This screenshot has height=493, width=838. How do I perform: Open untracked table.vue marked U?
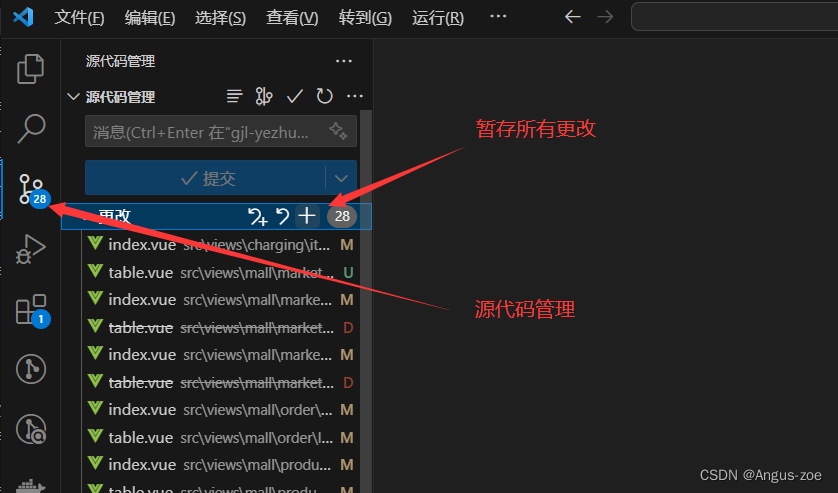pyautogui.click(x=219, y=273)
